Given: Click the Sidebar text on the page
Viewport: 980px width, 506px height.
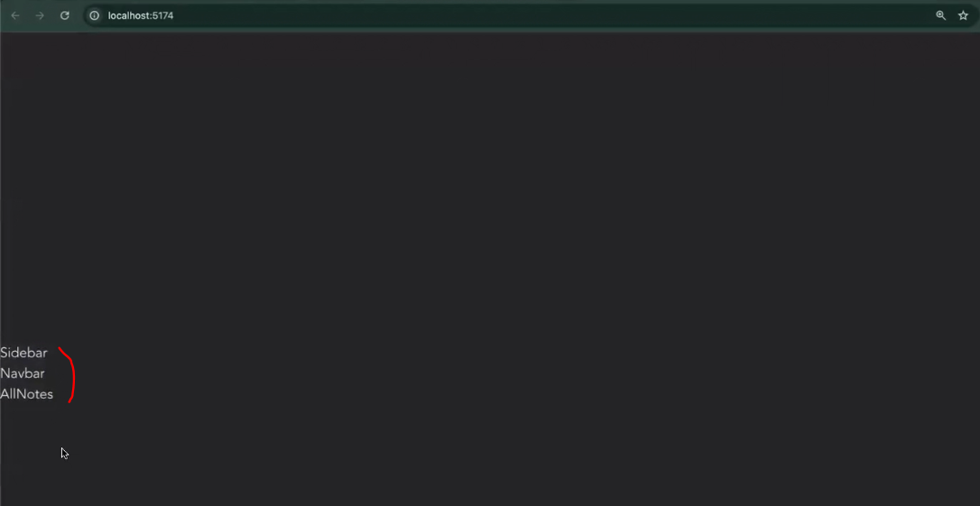Looking at the screenshot, I should [23, 353].
